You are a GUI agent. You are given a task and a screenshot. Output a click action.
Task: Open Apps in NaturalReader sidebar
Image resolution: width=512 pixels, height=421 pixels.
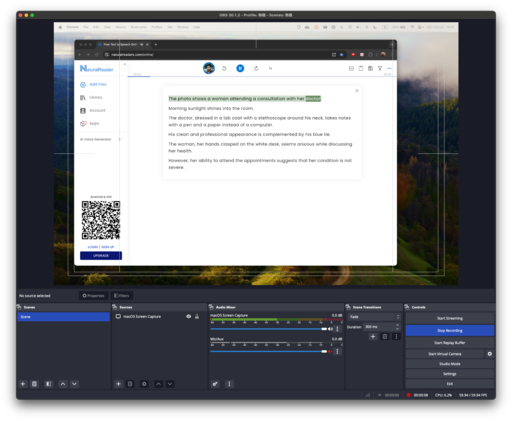[90, 123]
